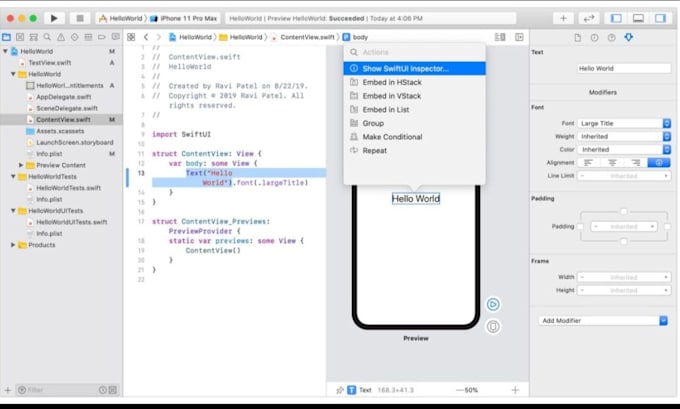Zoom in the canvas with plus
680x409 pixels.
tap(515, 390)
